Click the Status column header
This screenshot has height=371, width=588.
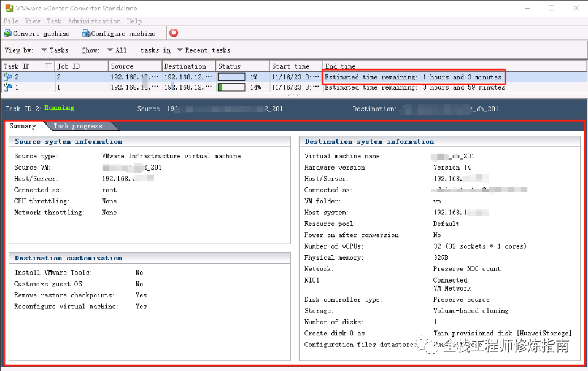tap(230, 66)
